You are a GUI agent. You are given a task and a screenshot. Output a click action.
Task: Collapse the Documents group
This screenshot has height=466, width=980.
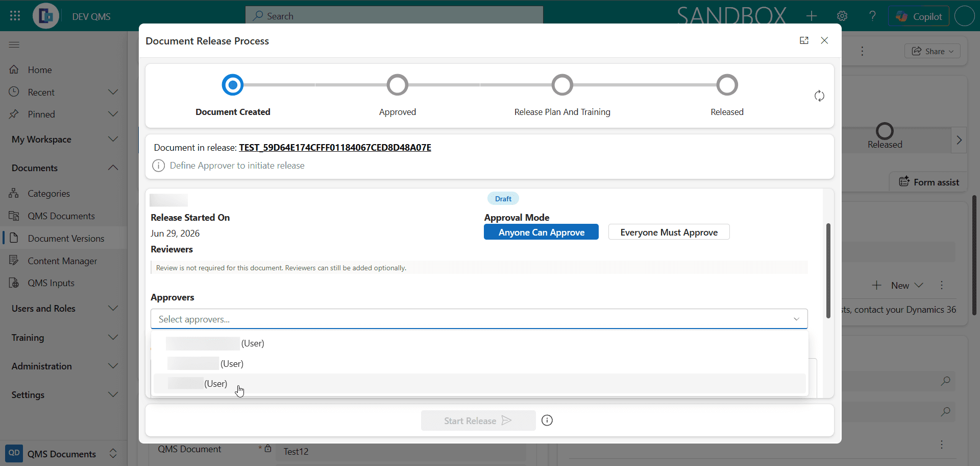(x=113, y=168)
